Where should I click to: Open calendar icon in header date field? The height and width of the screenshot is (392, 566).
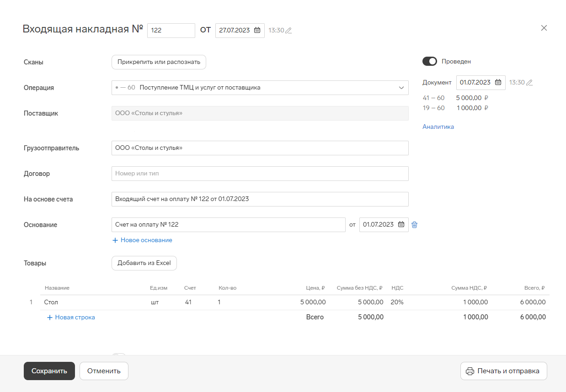tap(257, 30)
